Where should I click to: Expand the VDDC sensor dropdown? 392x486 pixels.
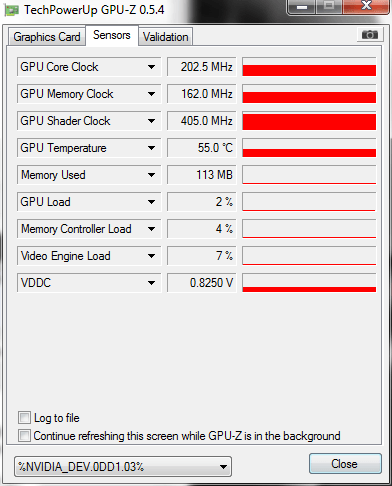pos(151,283)
